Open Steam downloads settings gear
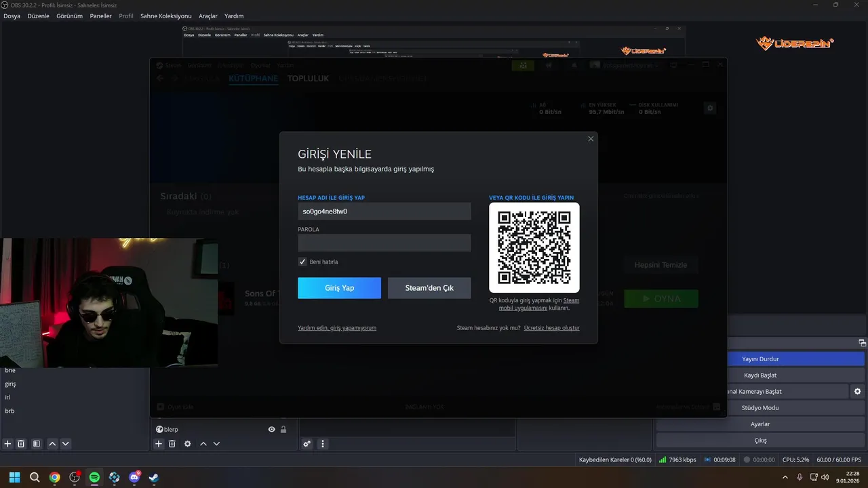868x488 pixels. (x=710, y=108)
